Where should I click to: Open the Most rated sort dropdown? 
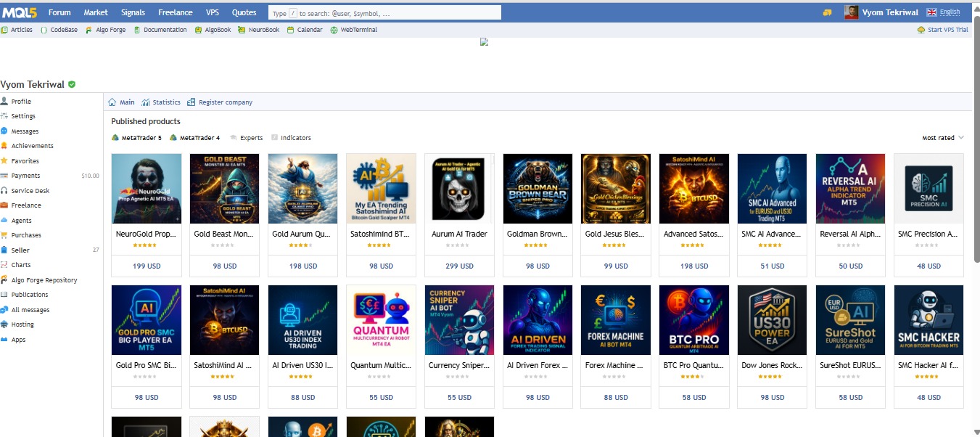(x=943, y=137)
